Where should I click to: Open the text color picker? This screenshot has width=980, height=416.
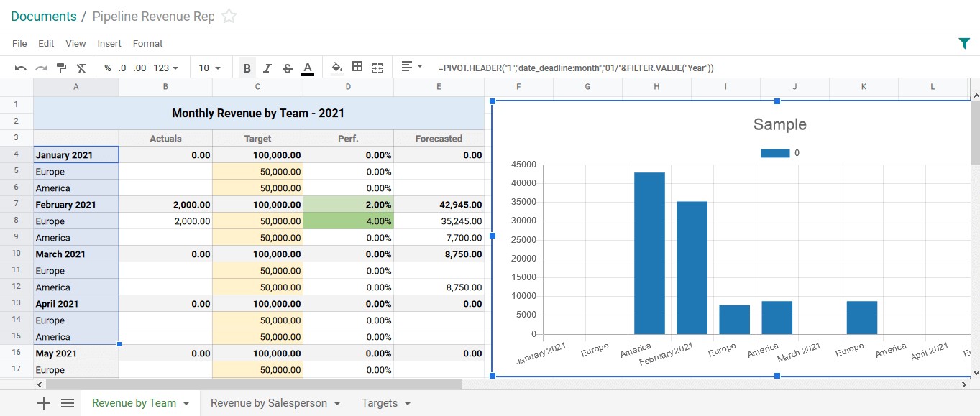tap(308, 68)
